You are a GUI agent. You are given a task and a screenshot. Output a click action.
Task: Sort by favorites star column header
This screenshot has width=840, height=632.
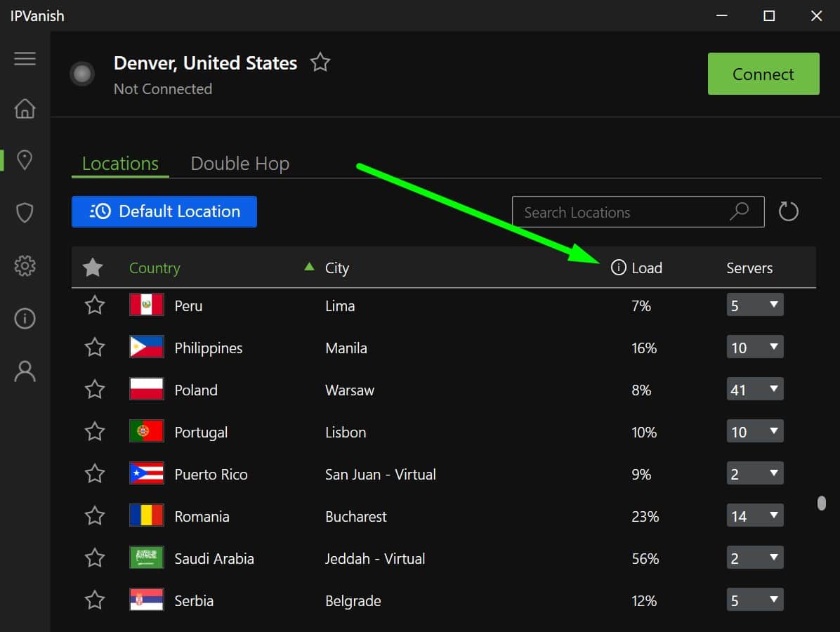(93, 268)
